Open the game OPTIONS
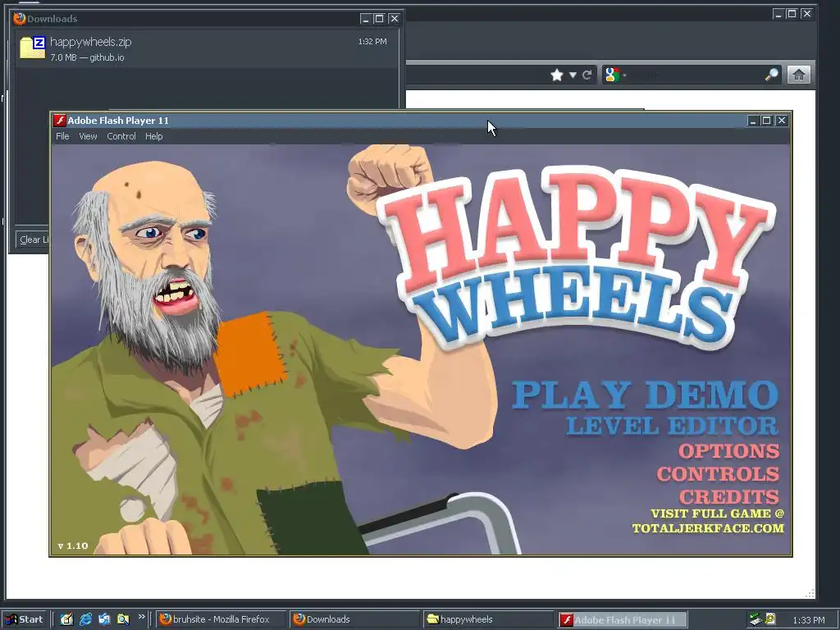 [729, 451]
